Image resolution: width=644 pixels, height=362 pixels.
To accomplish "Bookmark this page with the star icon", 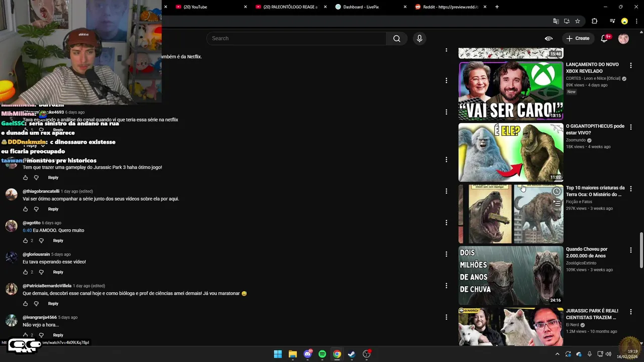I will pyautogui.click(x=578, y=21).
